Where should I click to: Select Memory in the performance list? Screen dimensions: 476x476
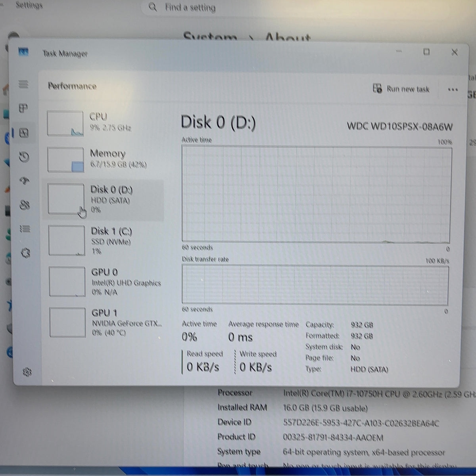(x=103, y=159)
